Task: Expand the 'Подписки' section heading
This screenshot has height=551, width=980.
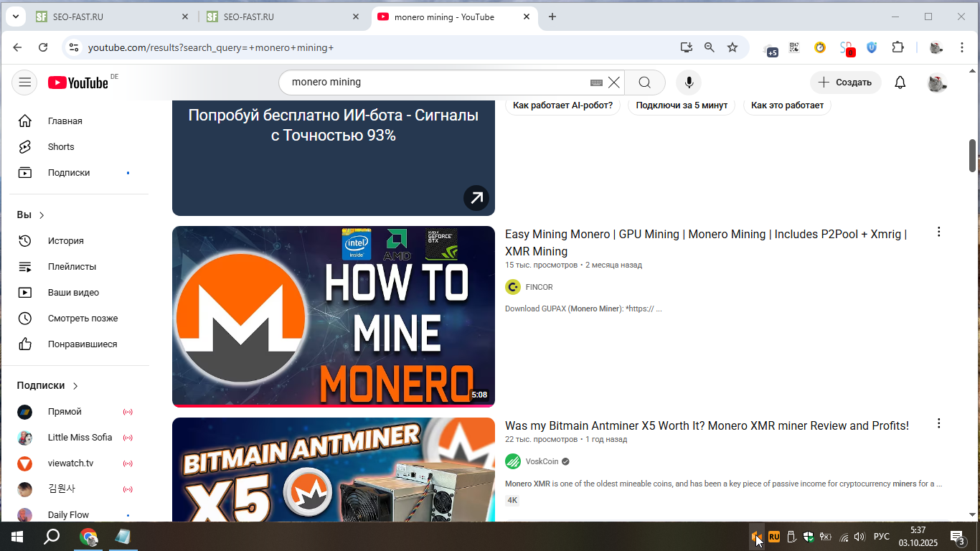Action: 47,386
